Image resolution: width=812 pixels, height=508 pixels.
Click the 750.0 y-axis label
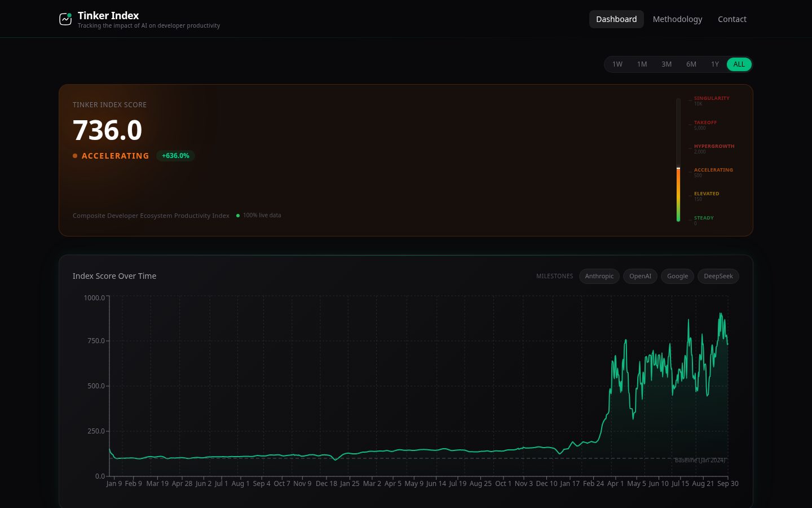(x=96, y=341)
